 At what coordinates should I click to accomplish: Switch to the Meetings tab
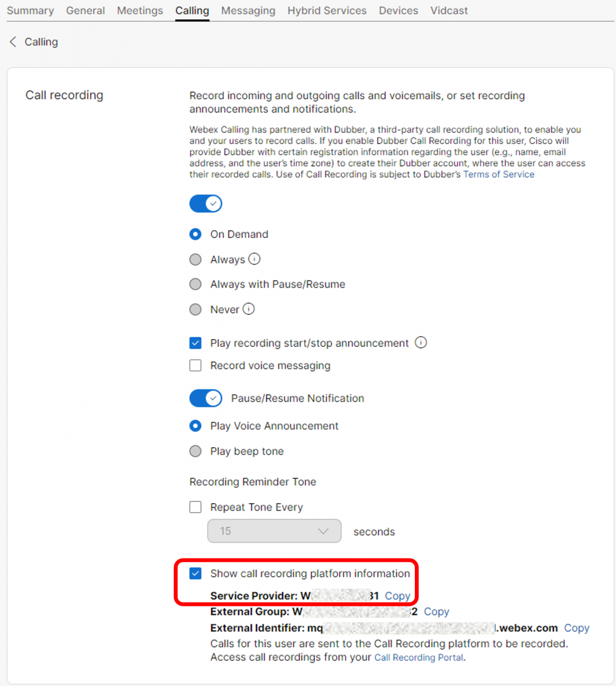(x=140, y=11)
